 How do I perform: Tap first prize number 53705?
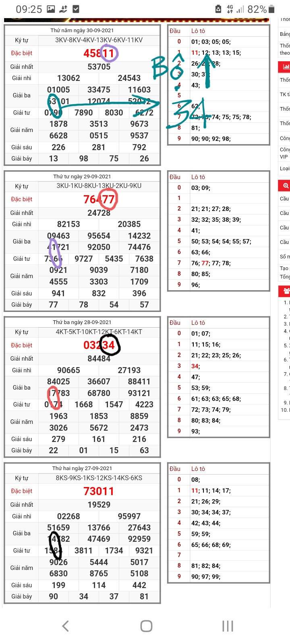coord(99,67)
